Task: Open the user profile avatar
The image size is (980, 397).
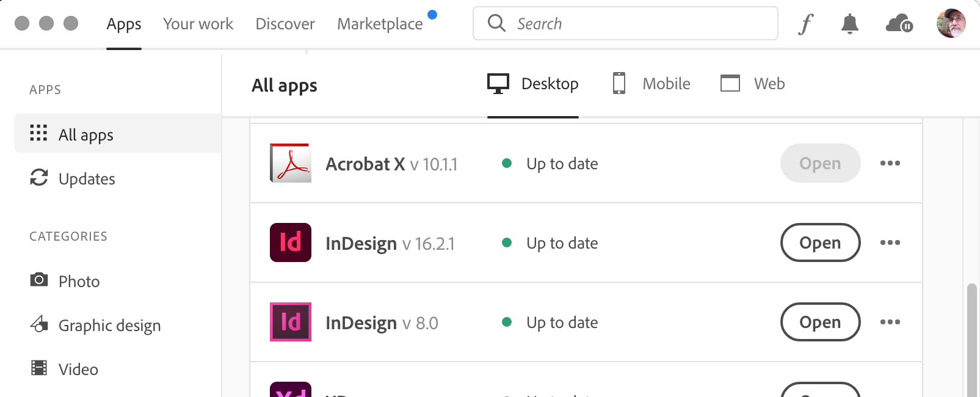Action: tap(951, 23)
